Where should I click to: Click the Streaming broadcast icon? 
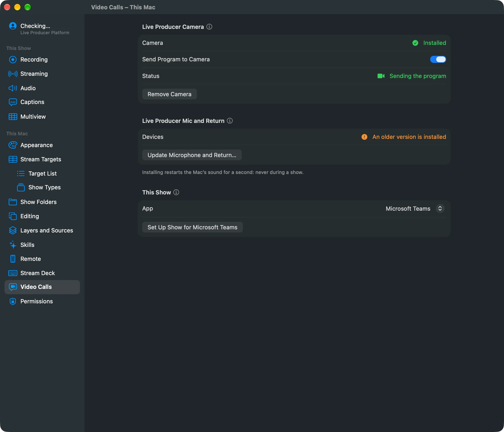point(13,74)
